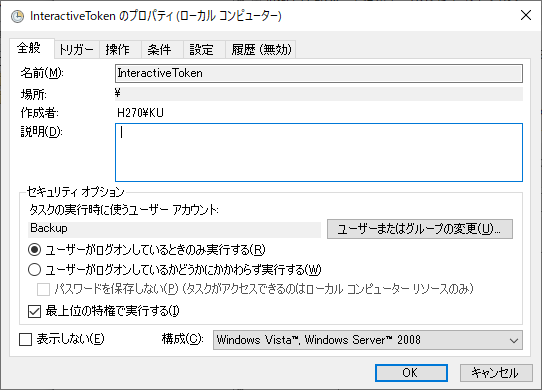The image size is (542, 390).
Task: Click the 名前 field containing InteractiveToken
Action: click(x=319, y=73)
